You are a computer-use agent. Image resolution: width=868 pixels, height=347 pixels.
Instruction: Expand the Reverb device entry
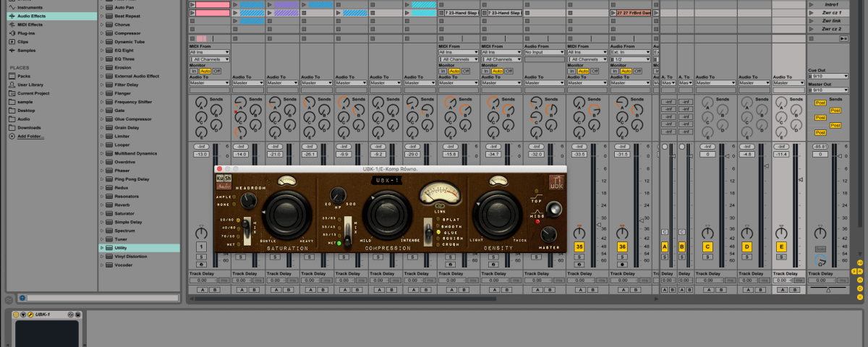coord(101,205)
